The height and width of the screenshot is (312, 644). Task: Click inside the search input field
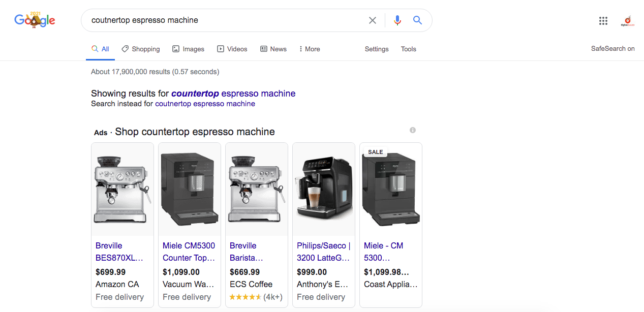(x=224, y=20)
